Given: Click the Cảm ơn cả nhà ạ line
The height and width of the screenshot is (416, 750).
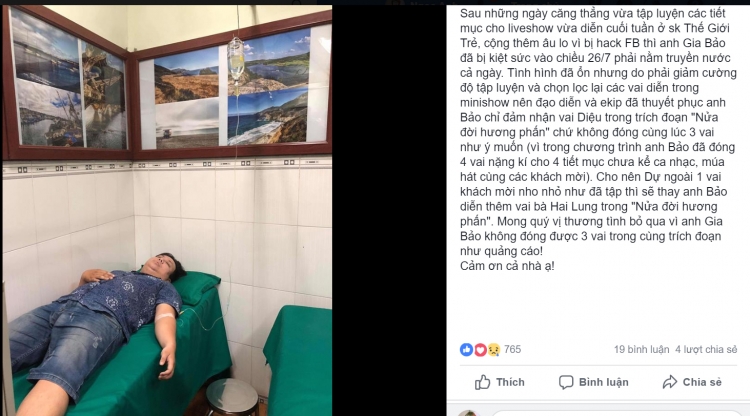Looking at the screenshot, I should 507,266.
